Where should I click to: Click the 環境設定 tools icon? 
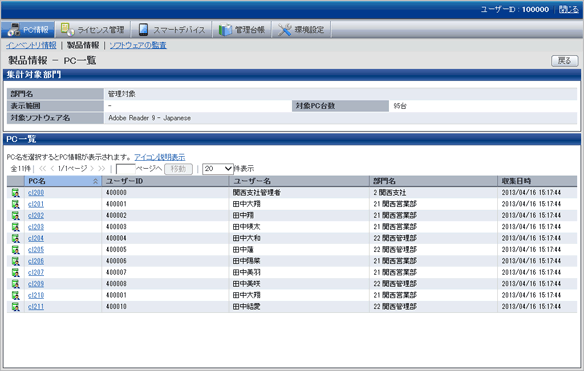285,30
